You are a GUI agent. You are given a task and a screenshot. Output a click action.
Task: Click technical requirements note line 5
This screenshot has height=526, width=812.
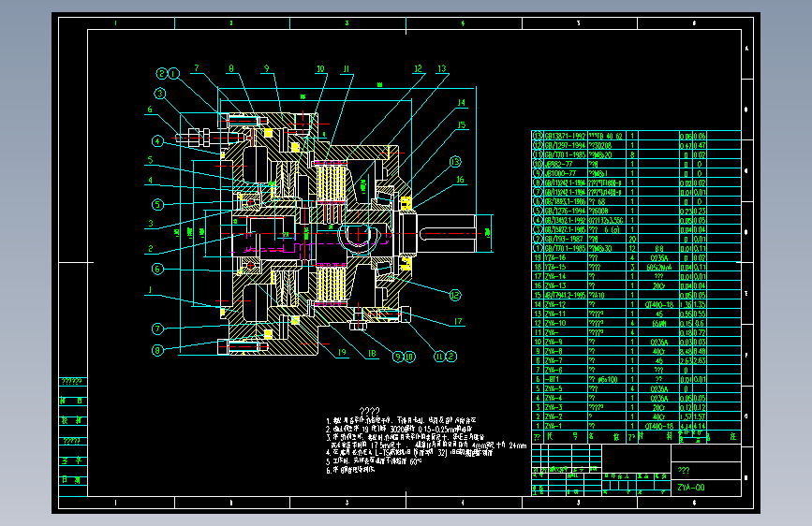point(374,461)
